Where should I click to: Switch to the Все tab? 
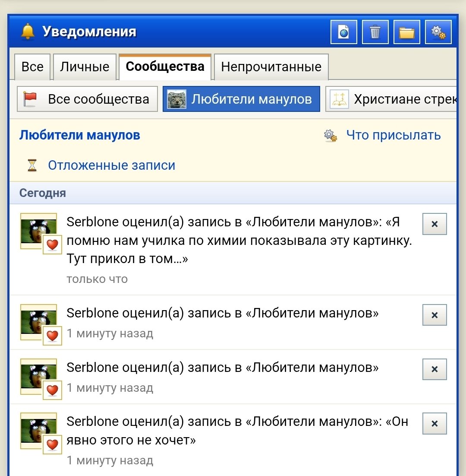(x=32, y=67)
